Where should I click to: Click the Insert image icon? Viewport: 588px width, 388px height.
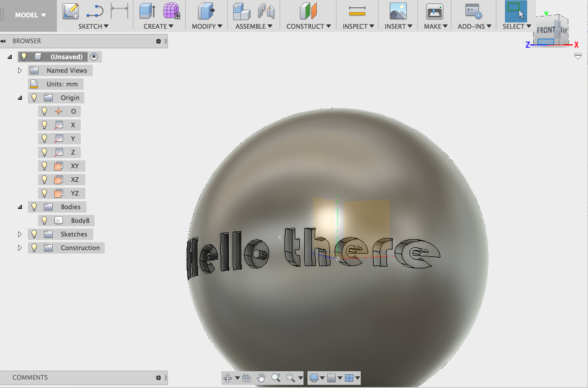[x=398, y=11]
